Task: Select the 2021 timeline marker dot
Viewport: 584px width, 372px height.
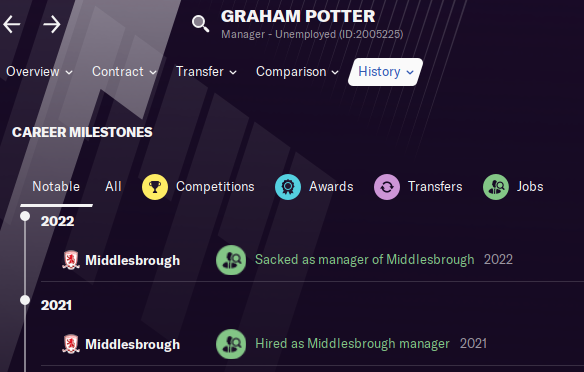Action: coord(25,300)
